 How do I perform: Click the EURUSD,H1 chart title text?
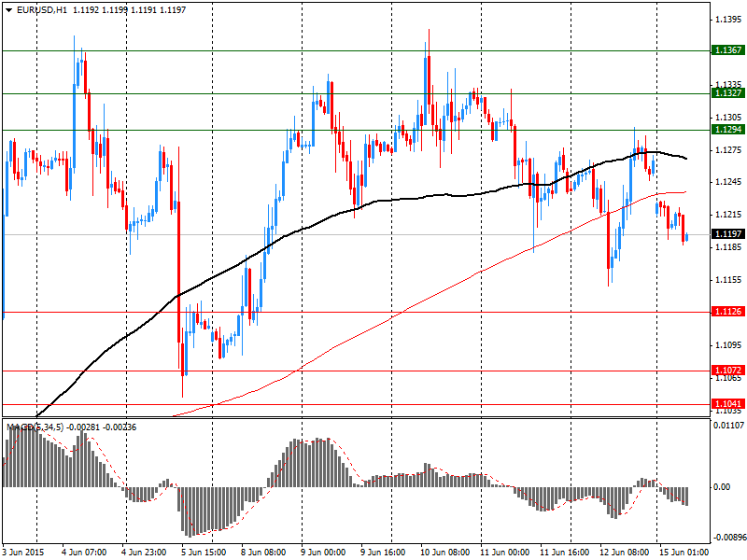coord(41,10)
